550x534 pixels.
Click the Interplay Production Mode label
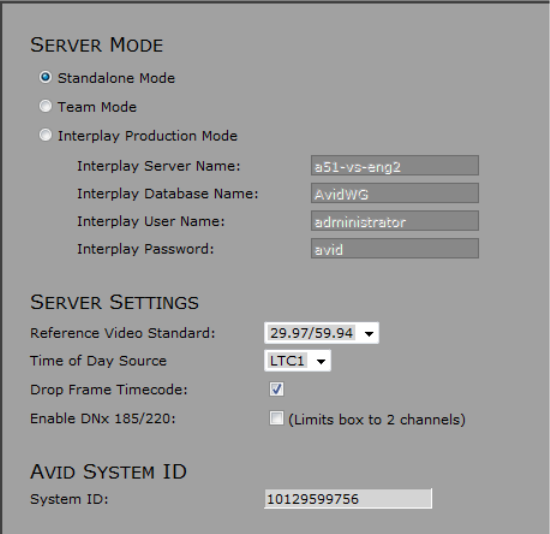(x=148, y=136)
